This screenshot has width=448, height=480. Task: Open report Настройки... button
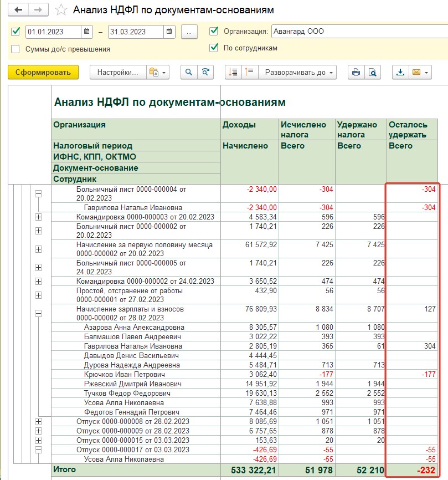click(x=118, y=73)
